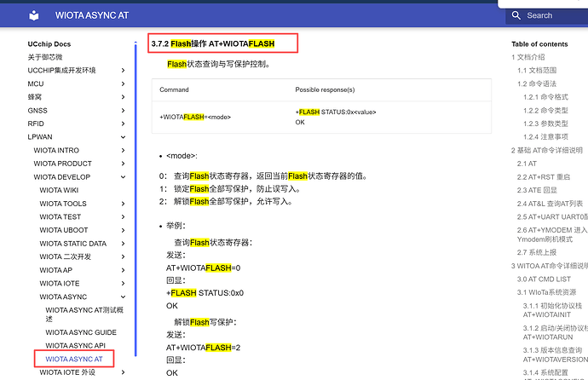Expand the RFID section chevron
This screenshot has width=588, height=380.
pos(123,124)
